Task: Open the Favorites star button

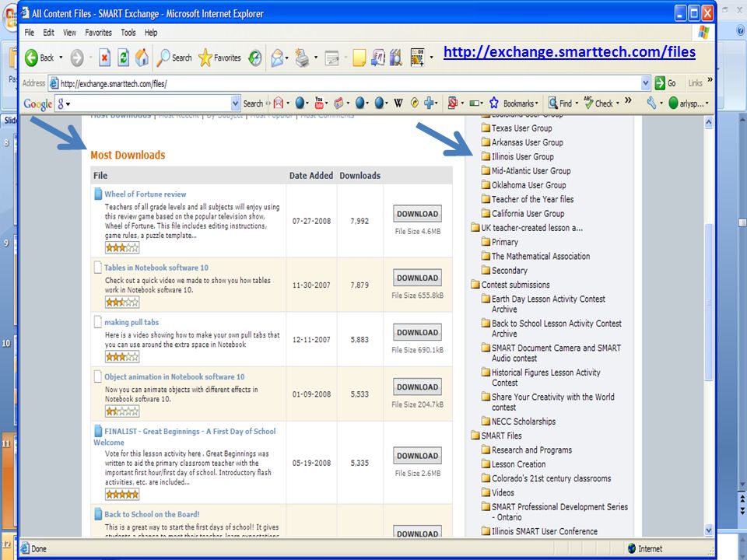Action: click(219, 58)
